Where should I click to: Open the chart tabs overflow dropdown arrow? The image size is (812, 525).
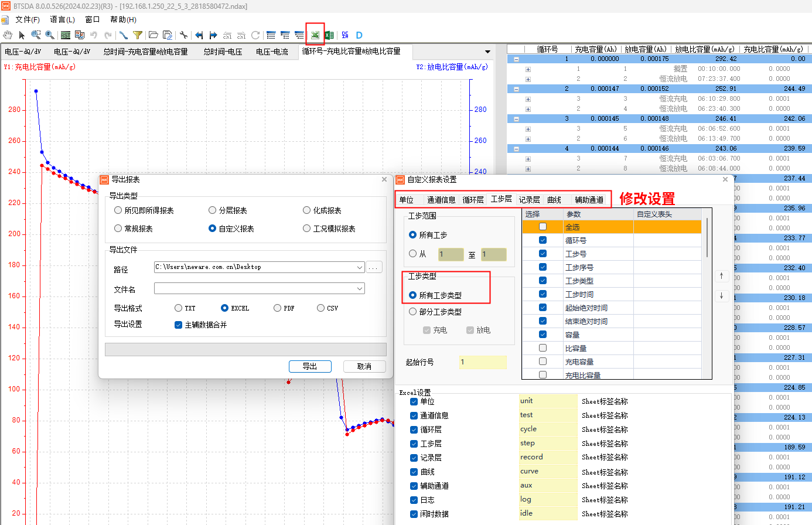coord(487,52)
